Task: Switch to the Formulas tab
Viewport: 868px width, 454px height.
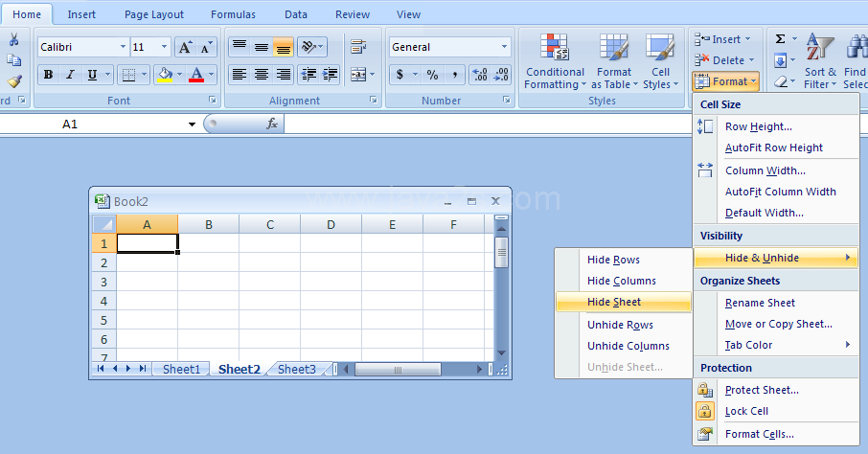Action: tap(233, 15)
